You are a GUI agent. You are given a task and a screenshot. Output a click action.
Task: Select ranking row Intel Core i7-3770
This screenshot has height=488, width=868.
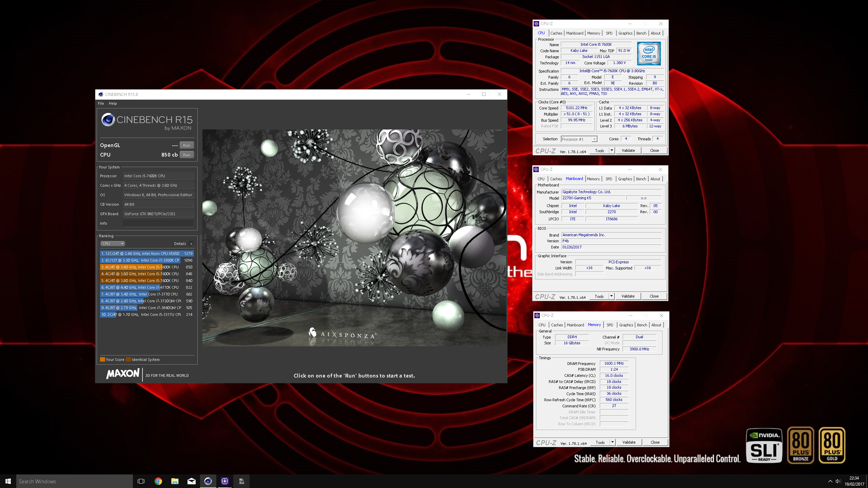146,294
